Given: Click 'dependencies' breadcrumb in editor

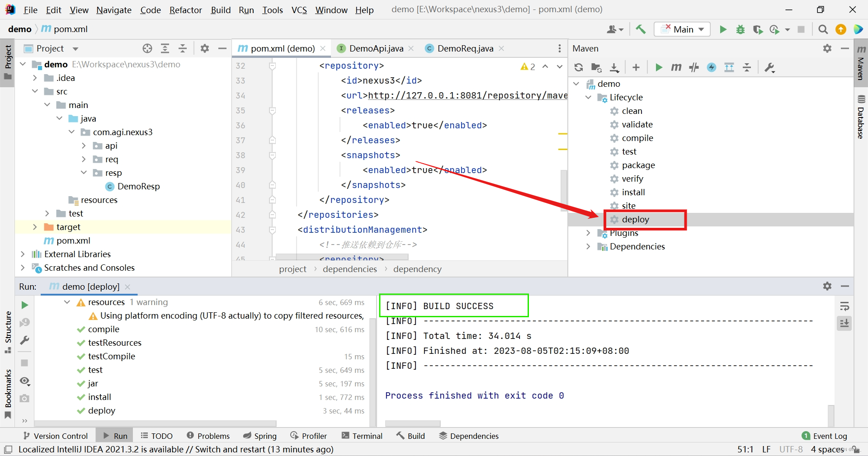Looking at the screenshot, I should tap(349, 269).
